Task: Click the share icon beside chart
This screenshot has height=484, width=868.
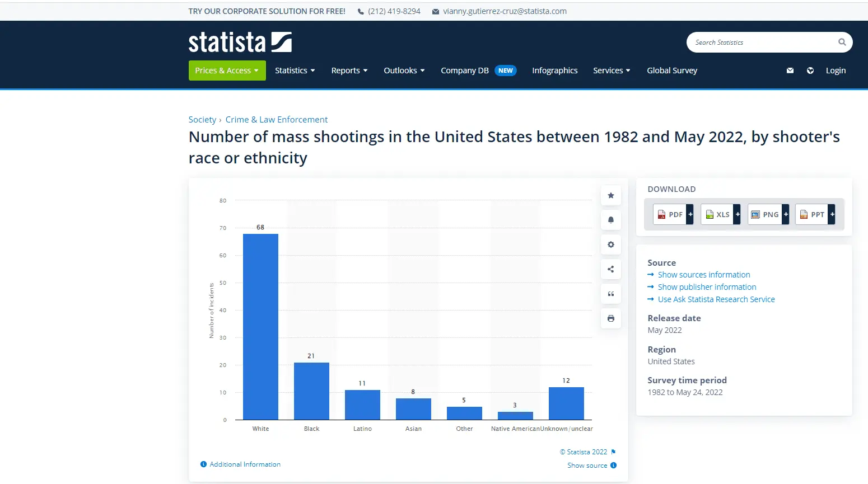Action: [610, 269]
